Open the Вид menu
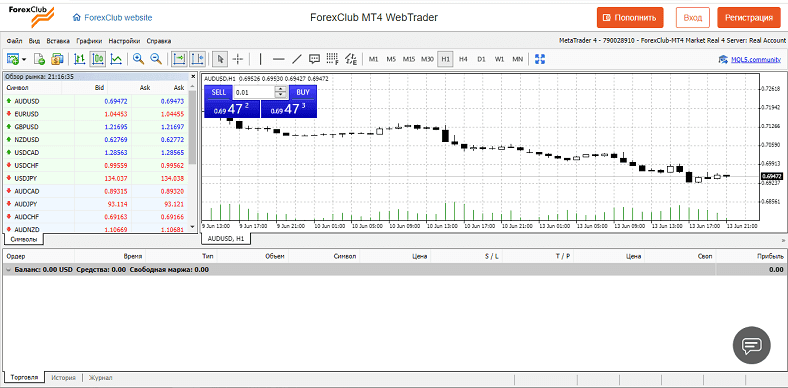Viewport: 788px width, 388px height. (34, 41)
